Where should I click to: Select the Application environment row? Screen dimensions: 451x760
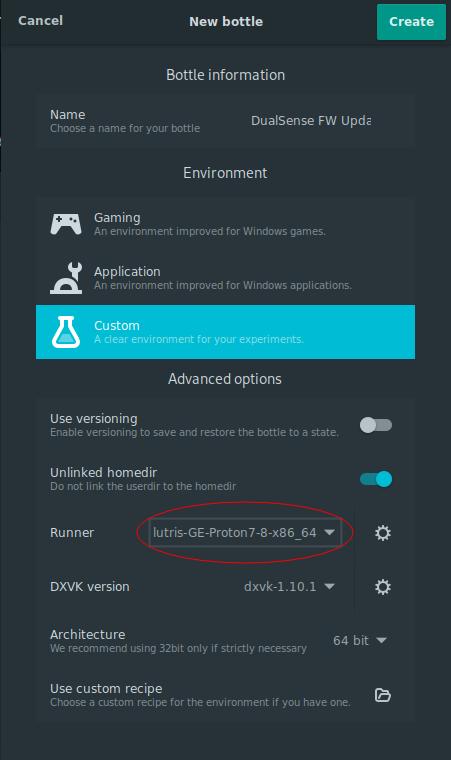click(226, 278)
